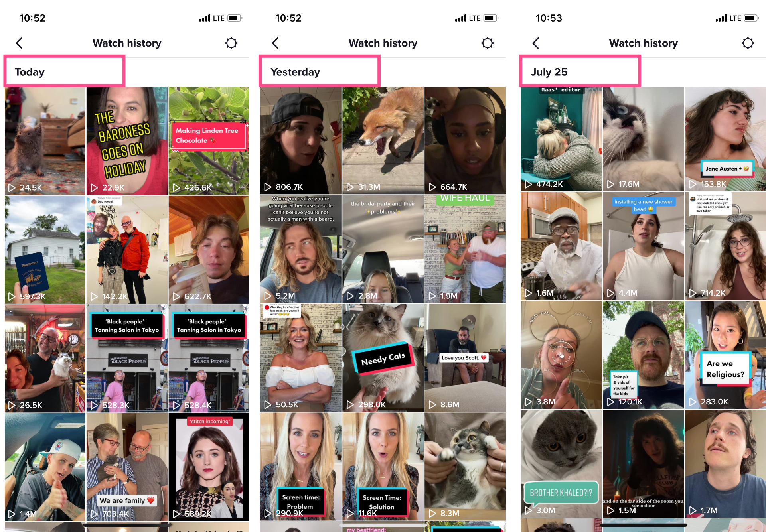Tap back arrow on third Watch history screen
The width and height of the screenshot is (766, 532).
(x=535, y=43)
